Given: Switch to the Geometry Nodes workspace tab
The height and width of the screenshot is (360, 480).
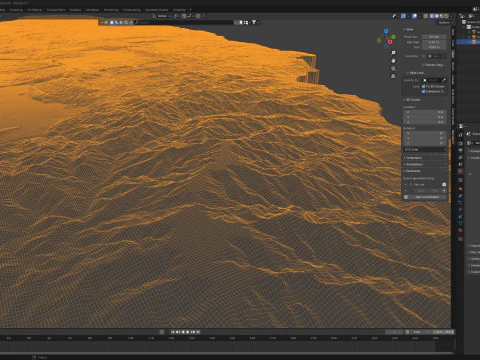Looking at the screenshot, I should [156, 10].
